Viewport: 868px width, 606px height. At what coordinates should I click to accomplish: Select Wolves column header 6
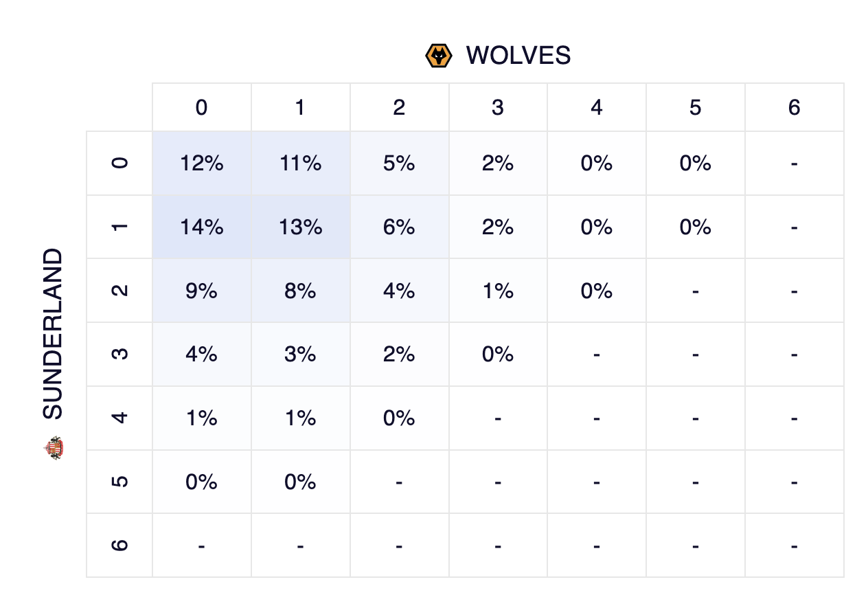coord(794,108)
